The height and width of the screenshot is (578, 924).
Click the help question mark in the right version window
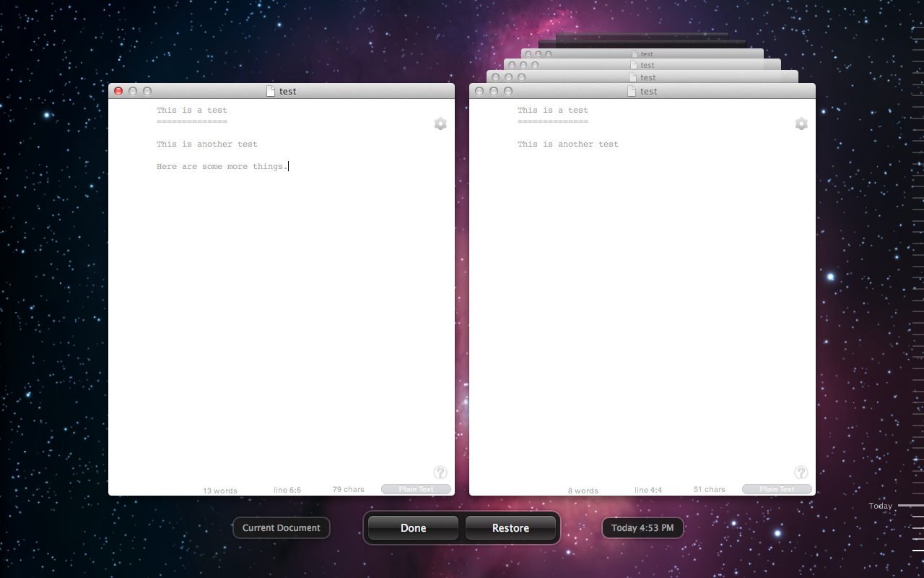801,473
